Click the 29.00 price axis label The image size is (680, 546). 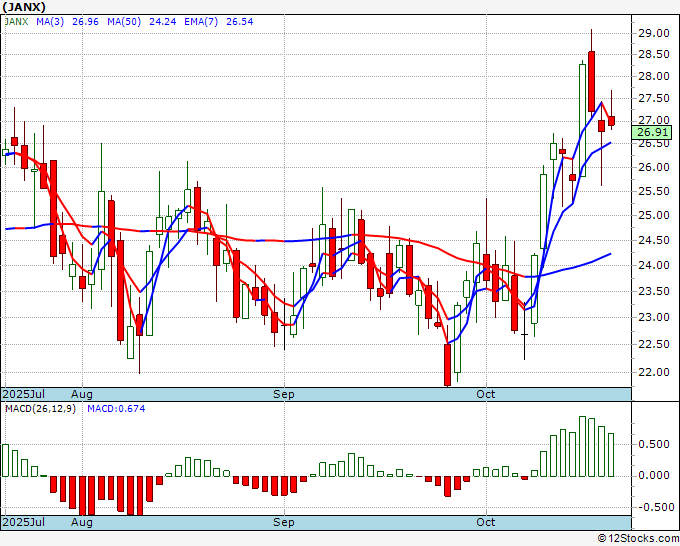(x=653, y=33)
